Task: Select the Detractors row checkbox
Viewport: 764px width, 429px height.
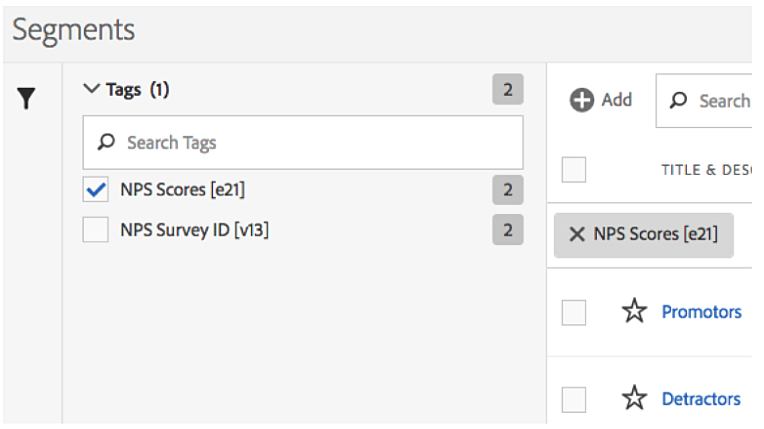Action: pyautogui.click(x=574, y=400)
